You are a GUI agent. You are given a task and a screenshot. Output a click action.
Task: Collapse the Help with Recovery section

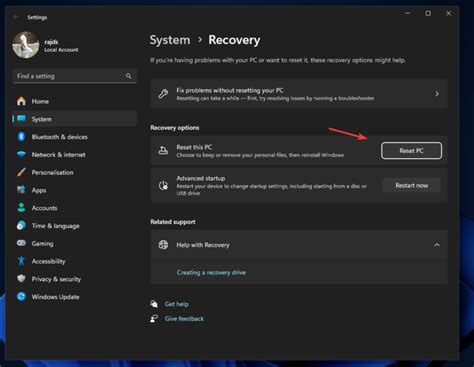point(437,245)
